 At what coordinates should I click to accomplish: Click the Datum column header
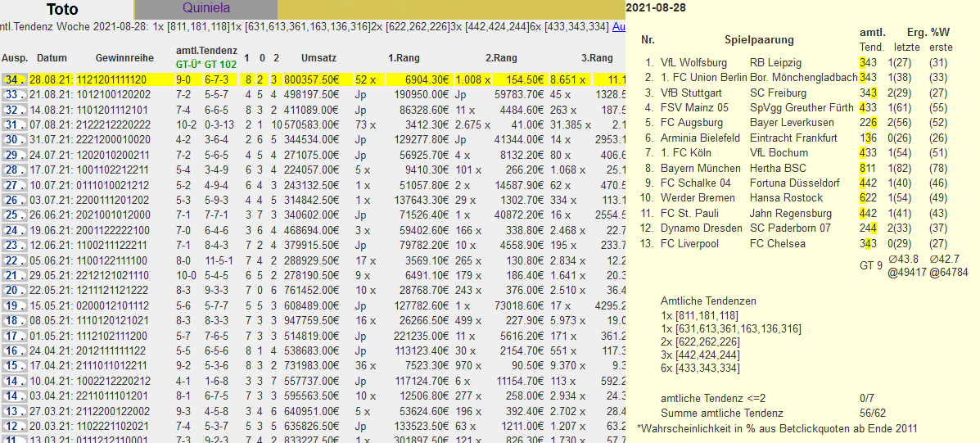(x=52, y=58)
